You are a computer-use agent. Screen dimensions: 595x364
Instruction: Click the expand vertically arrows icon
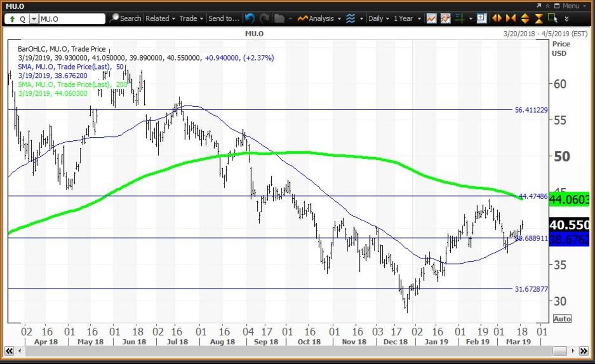[525, 18]
